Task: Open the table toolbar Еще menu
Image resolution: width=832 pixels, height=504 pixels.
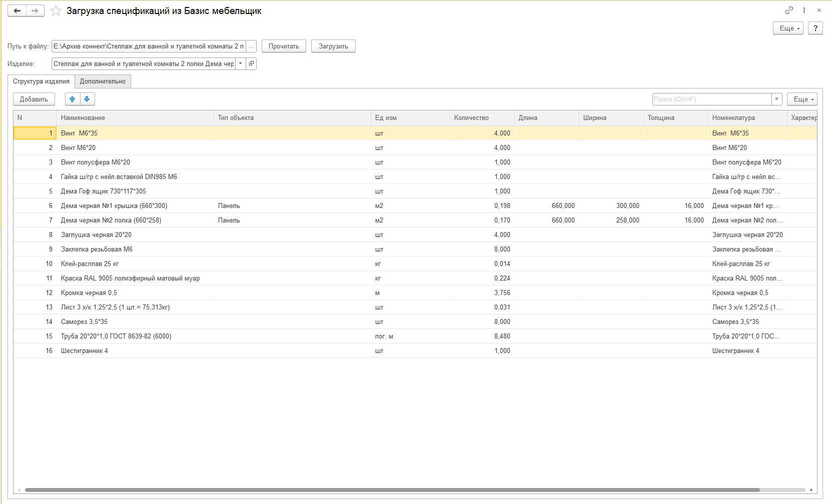Action: point(802,99)
